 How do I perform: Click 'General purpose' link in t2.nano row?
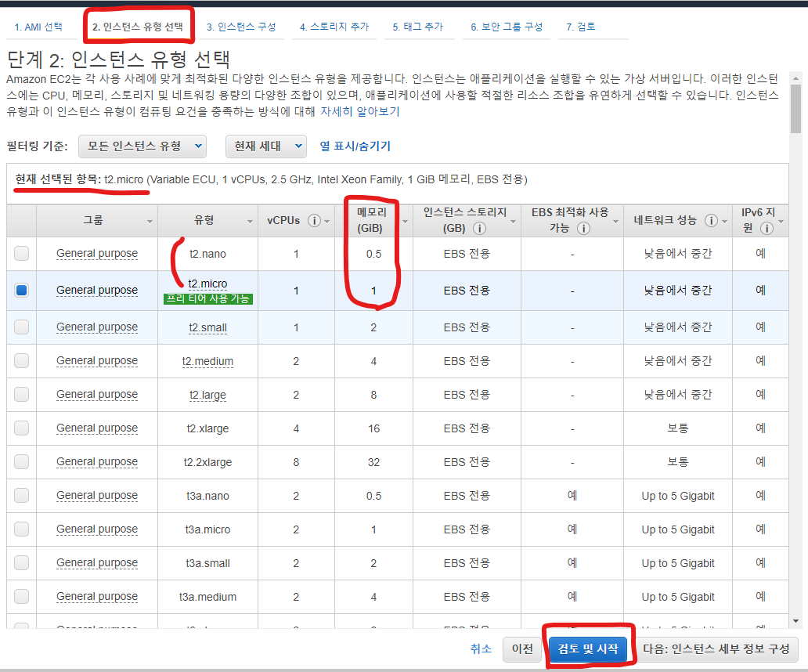[97, 254]
